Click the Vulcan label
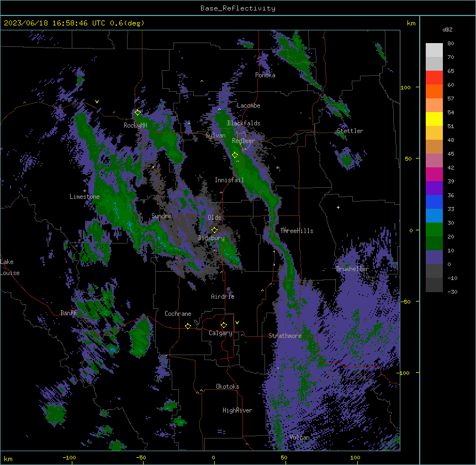The height and width of the screenshot is (465, 476). point(299,437)
